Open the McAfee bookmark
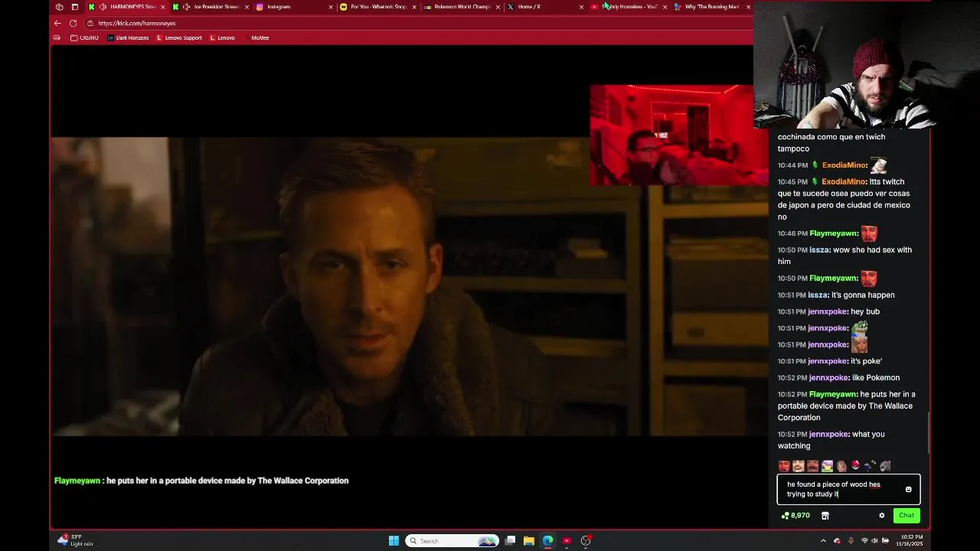This screenshot has width=980, height=551. 260,37
